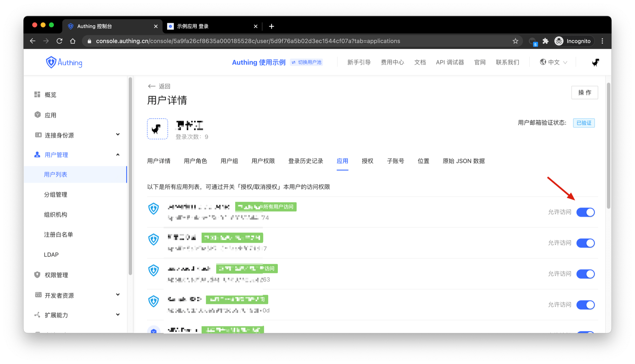Viewport: 635px width, 364px height.
Task: Toggle off access for the first application
Action: [x=585, y=212]
